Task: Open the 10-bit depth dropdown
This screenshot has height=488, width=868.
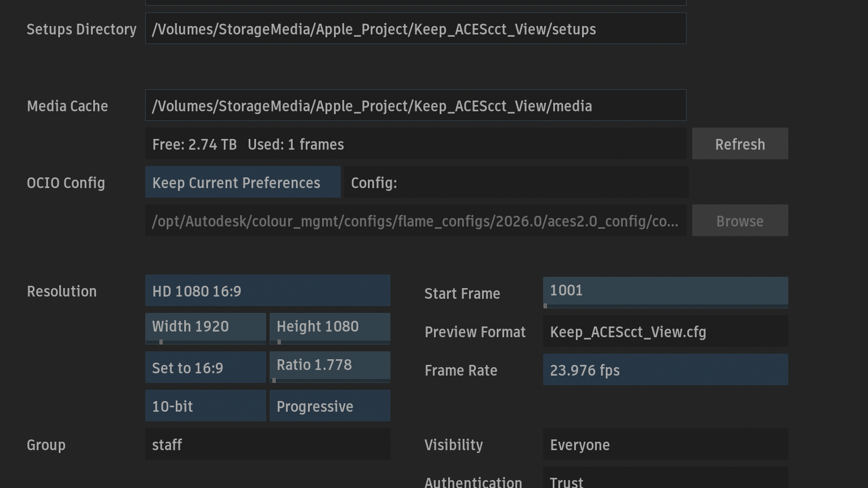Action: (x=205, y=406)
